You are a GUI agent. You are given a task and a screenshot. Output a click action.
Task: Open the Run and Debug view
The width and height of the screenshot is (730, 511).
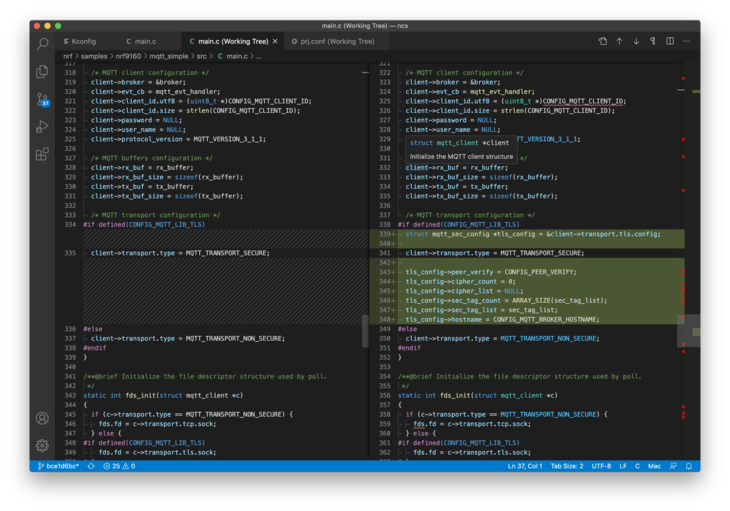pyautogui.click(x=42, y=127)
